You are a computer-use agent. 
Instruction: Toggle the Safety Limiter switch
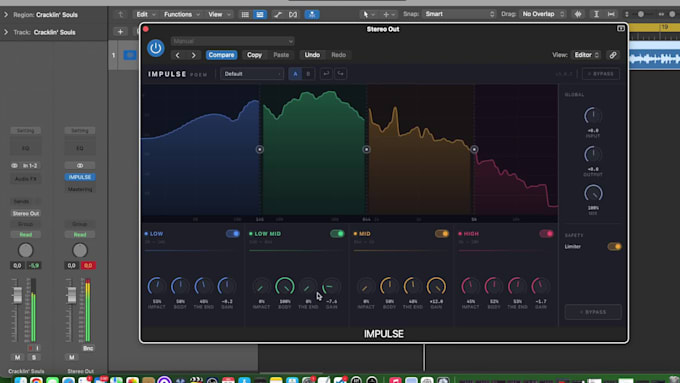tap(614, 246)
